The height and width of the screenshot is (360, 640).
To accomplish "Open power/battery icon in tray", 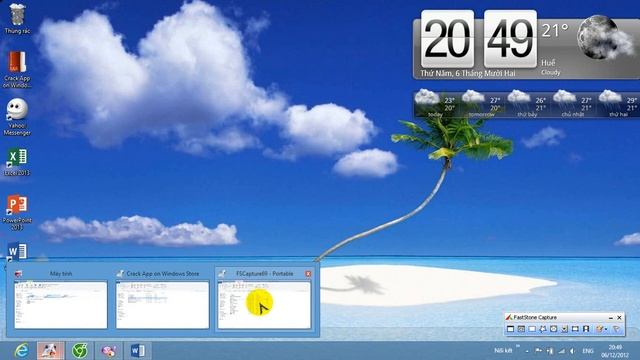I will (550, 351).
